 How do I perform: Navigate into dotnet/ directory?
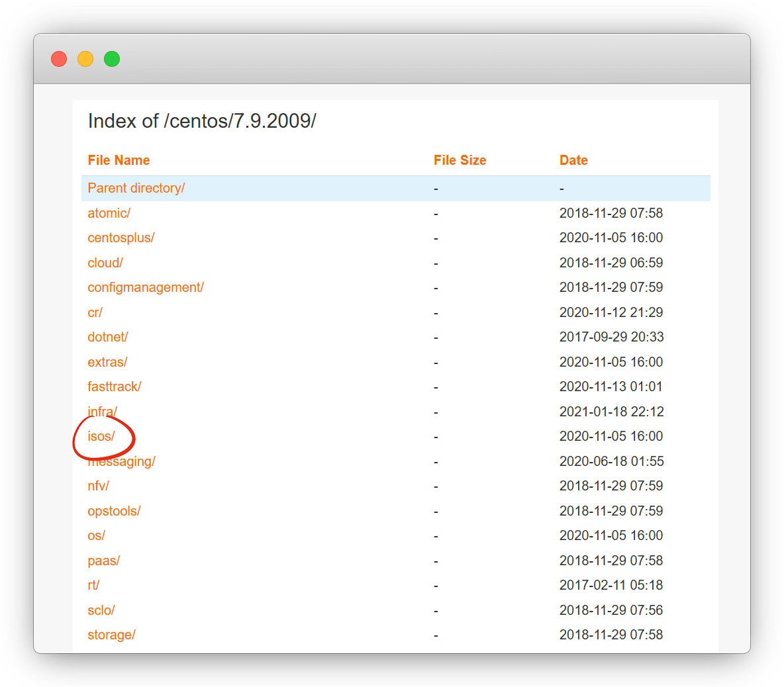click(107, 337)
